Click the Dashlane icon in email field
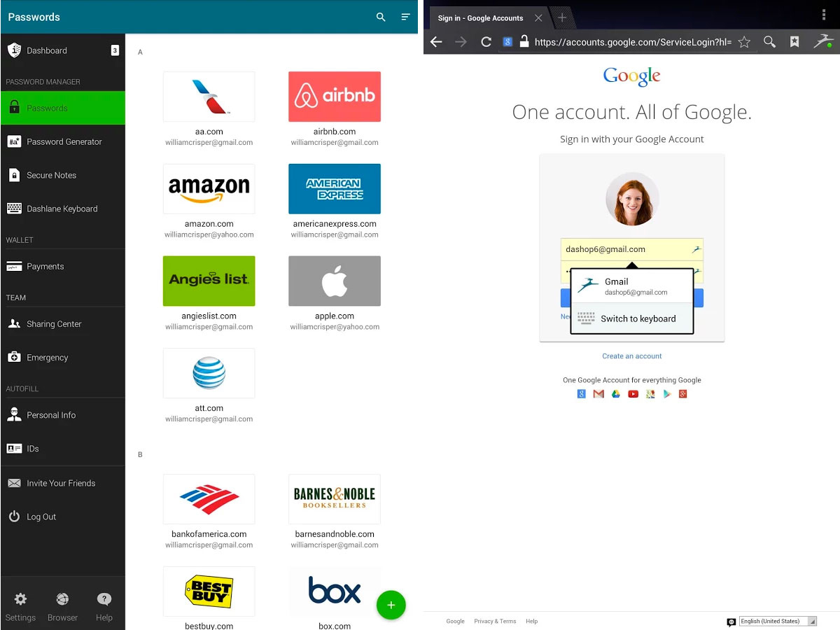840x630 pixels. click(696, 249)
